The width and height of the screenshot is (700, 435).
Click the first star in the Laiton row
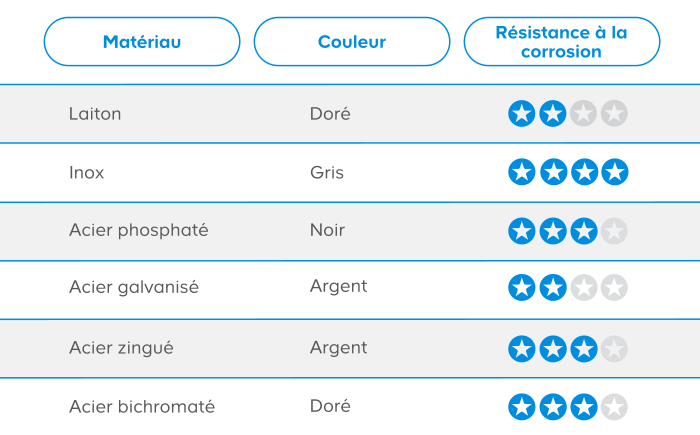[x=521, y=114]
